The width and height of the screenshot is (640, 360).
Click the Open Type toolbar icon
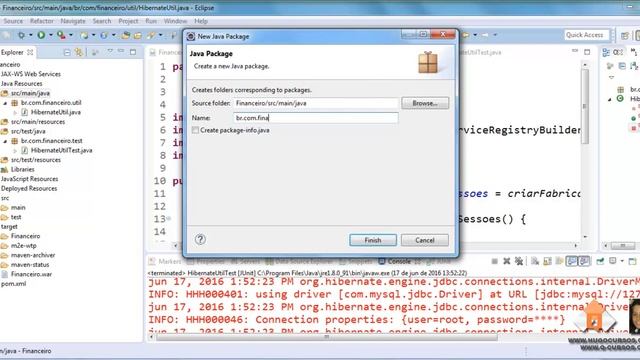[x=125, y=36]
